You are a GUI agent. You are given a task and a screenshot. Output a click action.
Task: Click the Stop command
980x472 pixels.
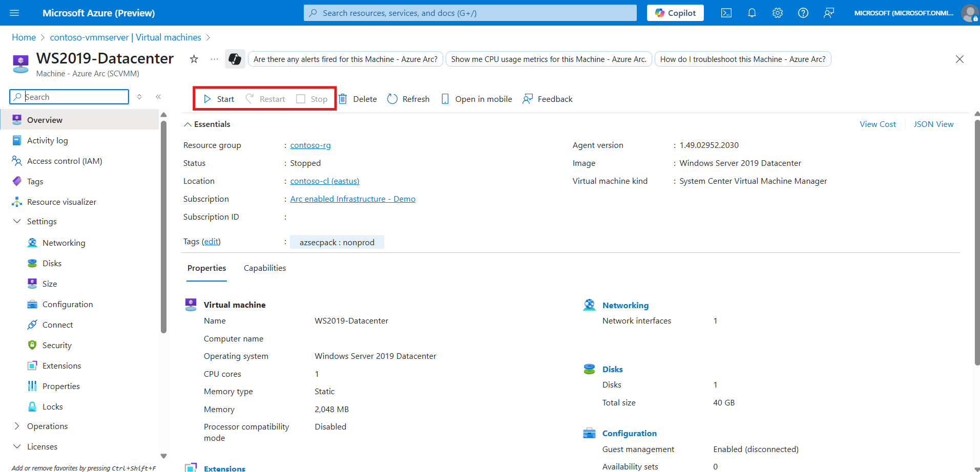312,99
